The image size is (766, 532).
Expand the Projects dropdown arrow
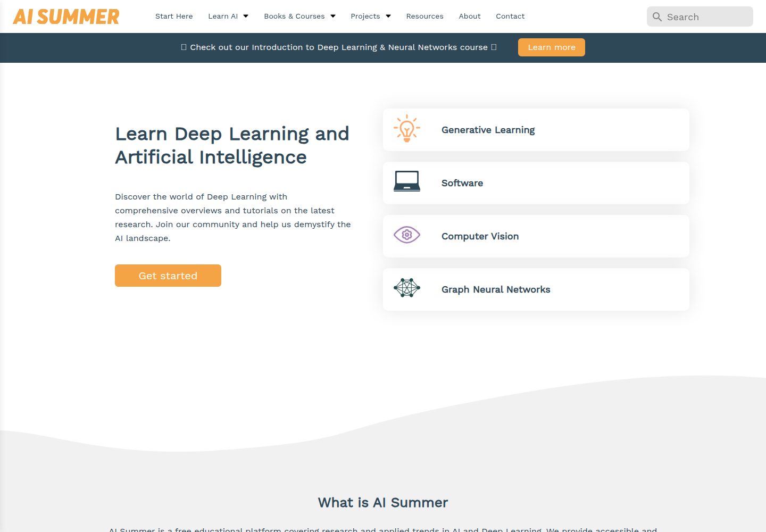point(388,16)
